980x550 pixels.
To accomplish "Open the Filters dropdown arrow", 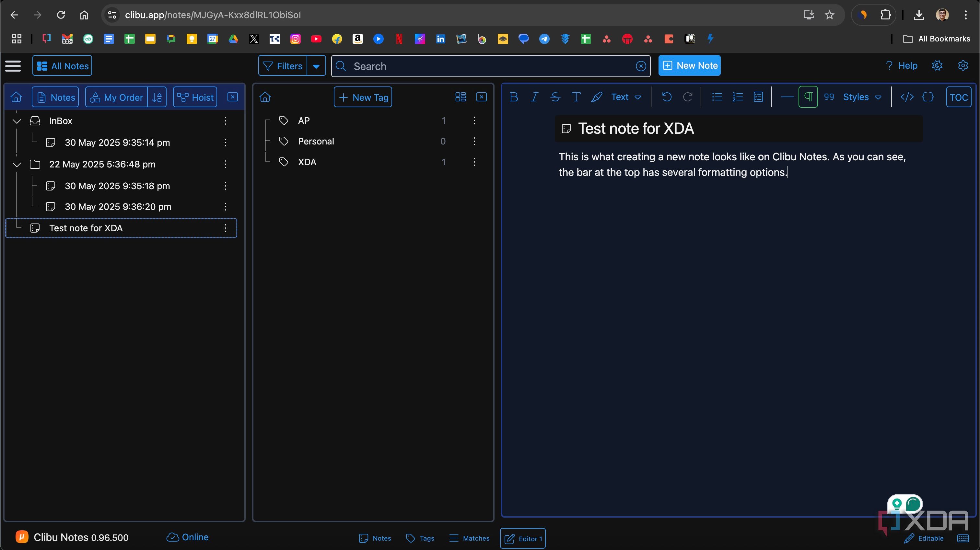I will pyautogui.click(x=316, y=66).
